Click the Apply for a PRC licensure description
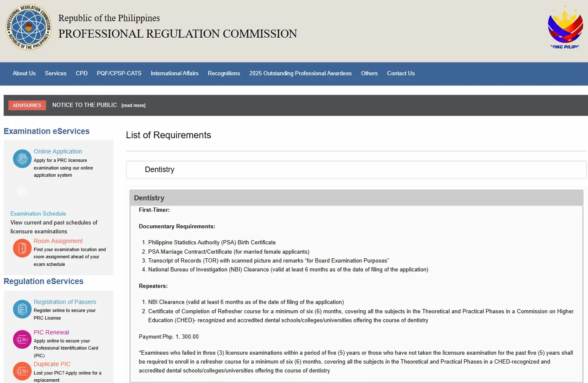The height and width of the screenshot is (383, 588). (63, 168)
